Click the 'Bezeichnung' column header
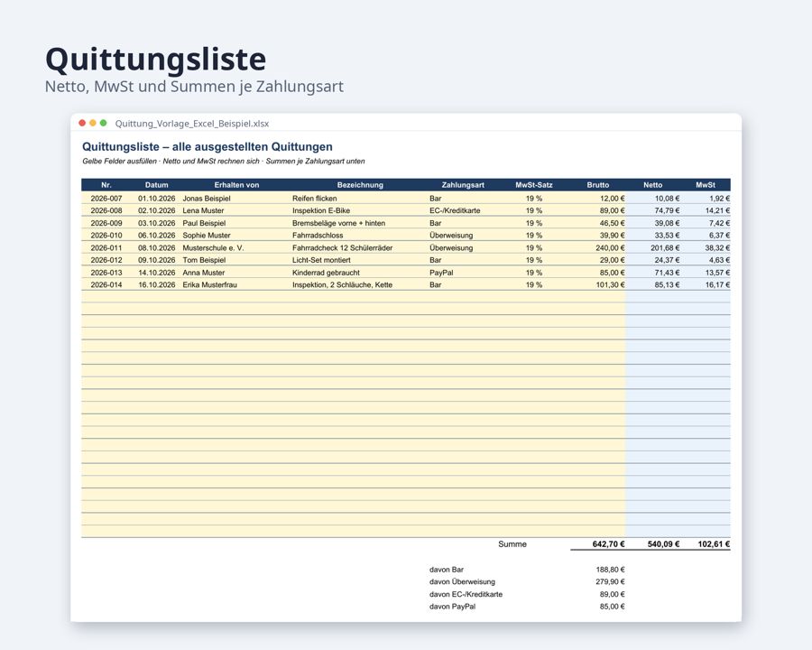Screen dimensions: 812x650 360,185
